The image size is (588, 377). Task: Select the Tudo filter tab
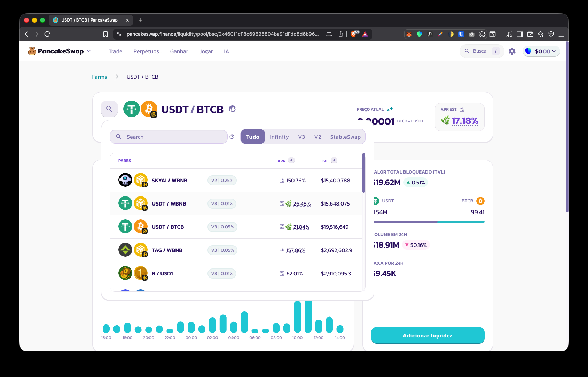[x=253, y=137]
